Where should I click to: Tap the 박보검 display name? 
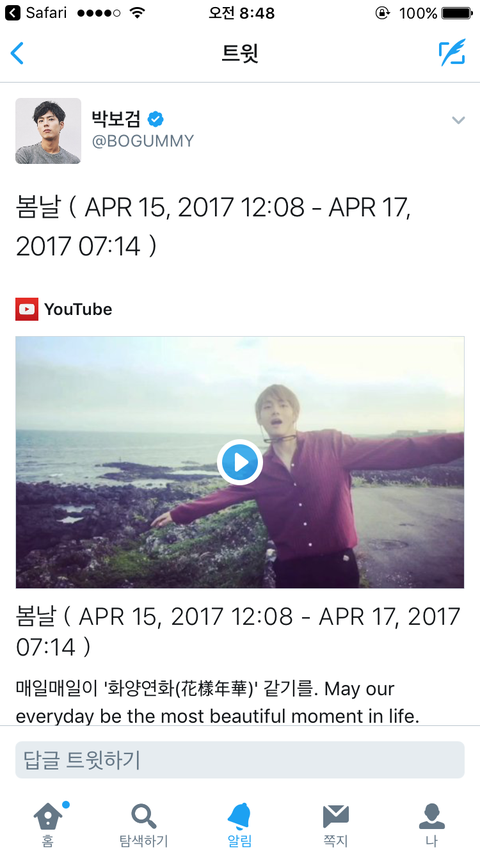point(116,118)
